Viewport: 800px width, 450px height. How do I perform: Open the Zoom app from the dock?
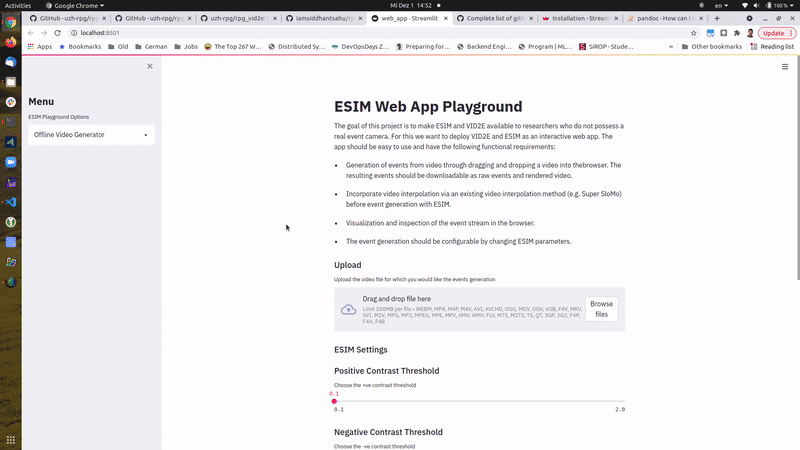[11, 162]
